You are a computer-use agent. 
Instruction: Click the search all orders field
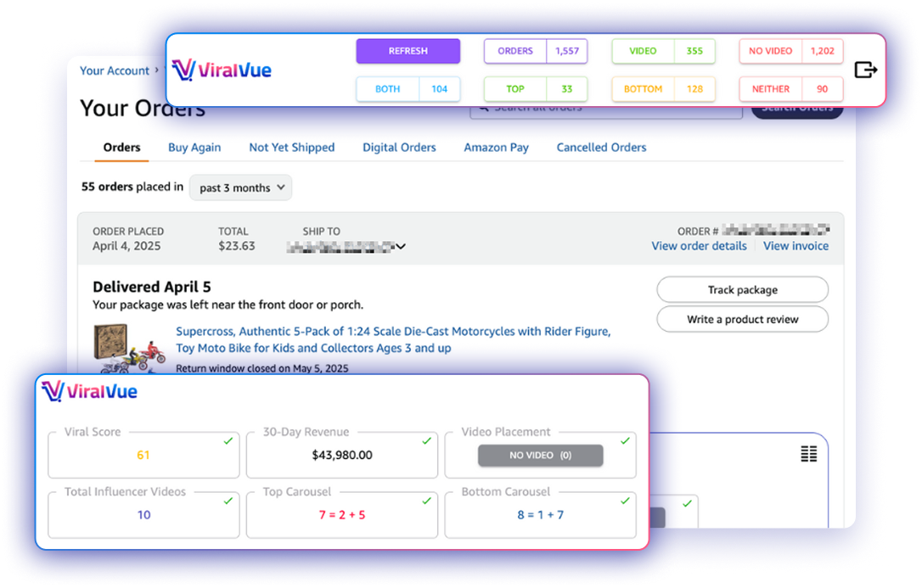point(606,108)
